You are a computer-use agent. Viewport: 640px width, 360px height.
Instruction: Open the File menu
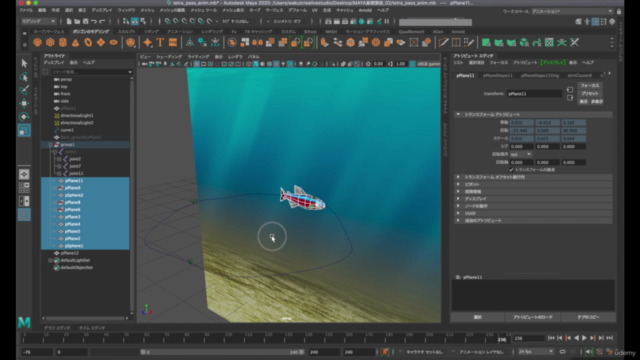coord(26,10)
